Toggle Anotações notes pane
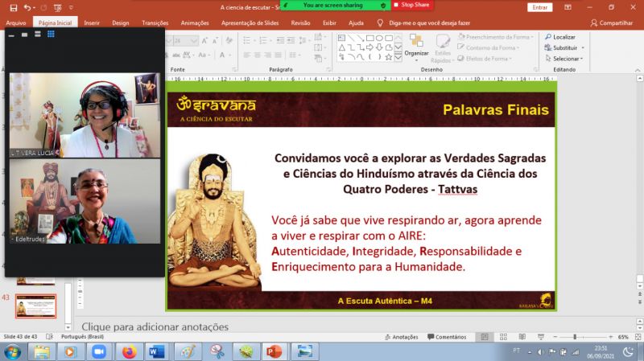The width and height of the screenshot is (644, 361). coord(401,337)
